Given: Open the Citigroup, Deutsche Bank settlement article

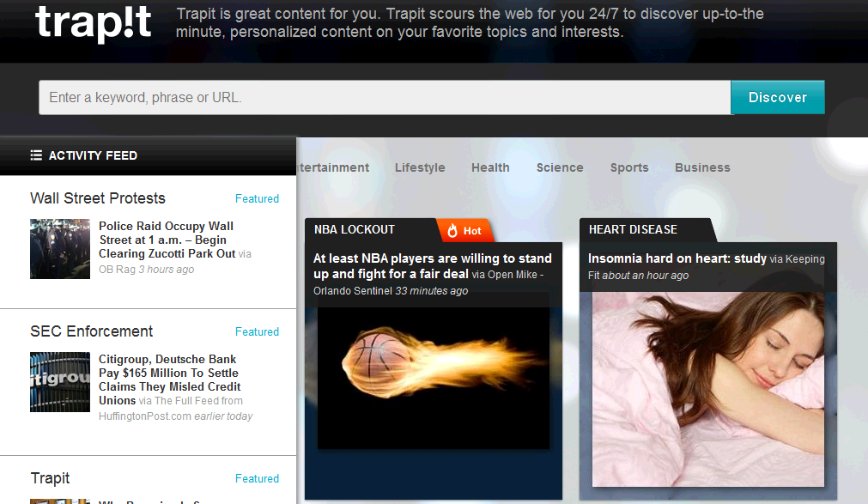Looking at the screenshot, I should click(169, 380).
